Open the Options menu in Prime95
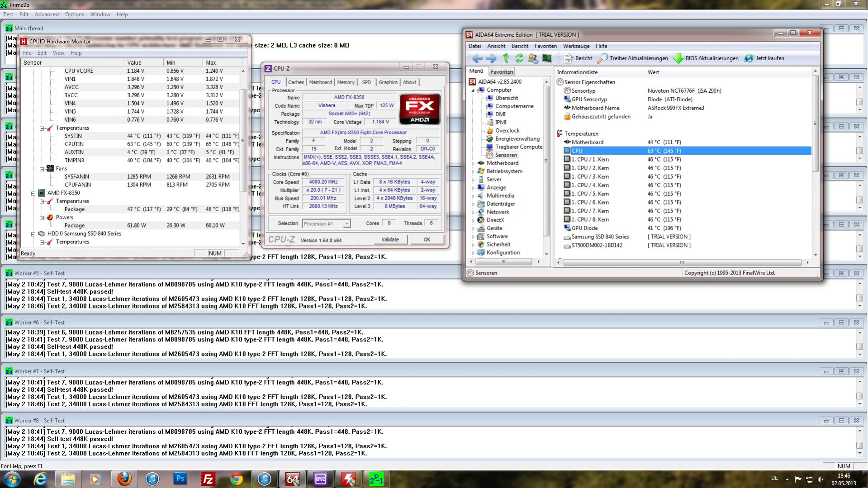The width and height of the screenshot is (868, 488). (x=74, y=14)
